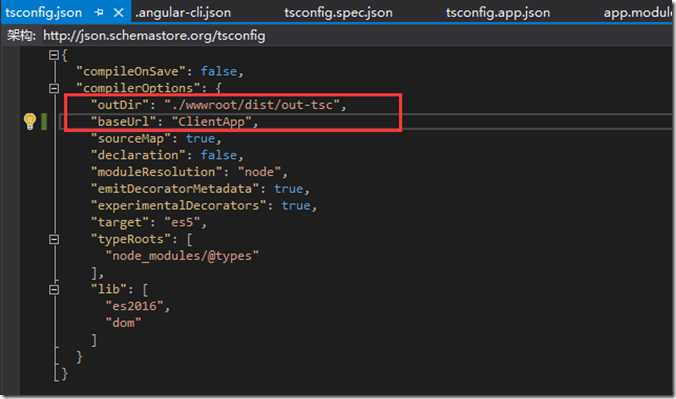
Task: Switch to the app.module tab
Action: point(637,13)
